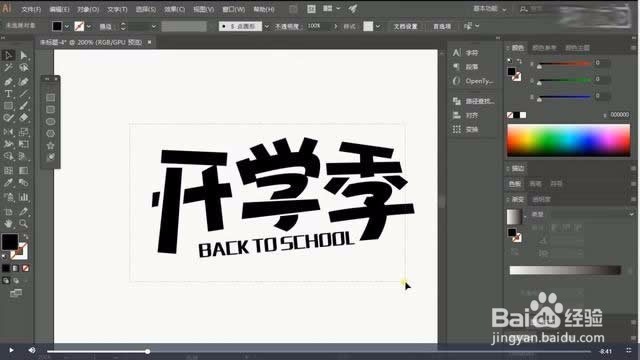Select the Perspective Grid tool

24,156
